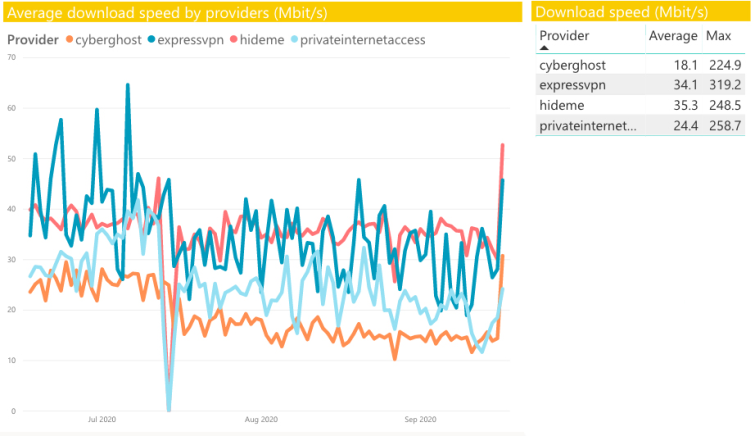Select the privateinternet... table row
The image size is (755, 436).
(640, 125)
